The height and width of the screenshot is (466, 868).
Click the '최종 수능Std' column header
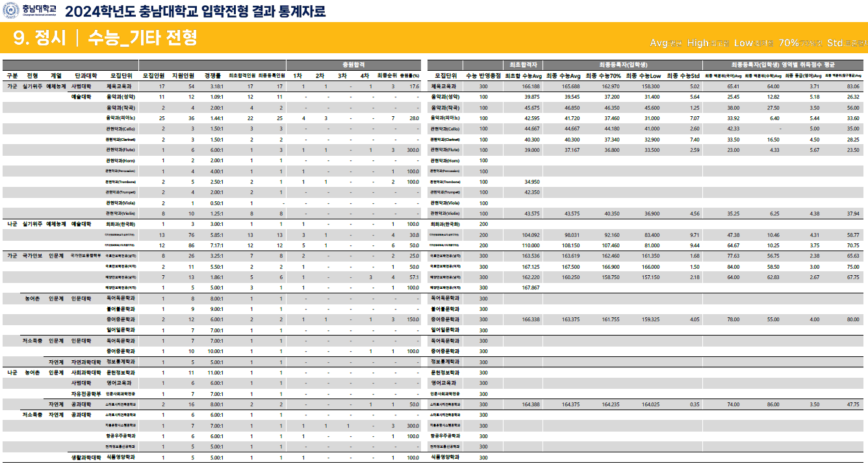[x=683, y=75]
